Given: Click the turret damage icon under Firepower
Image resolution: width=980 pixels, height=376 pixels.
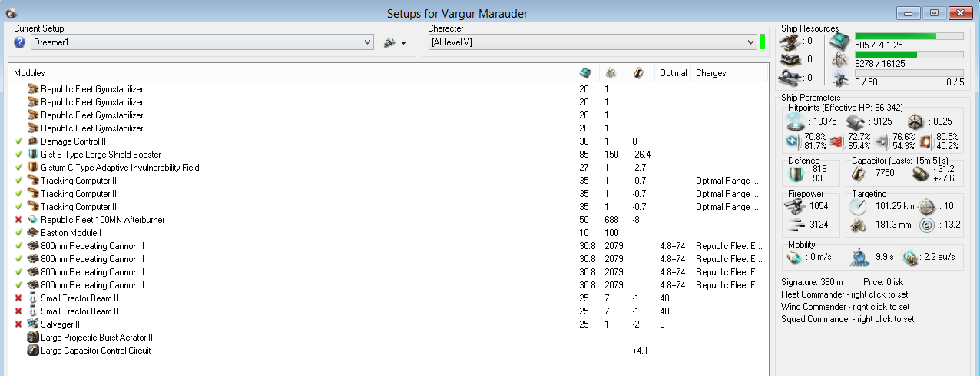Looking at the screenshot, I should click(794, 206).
